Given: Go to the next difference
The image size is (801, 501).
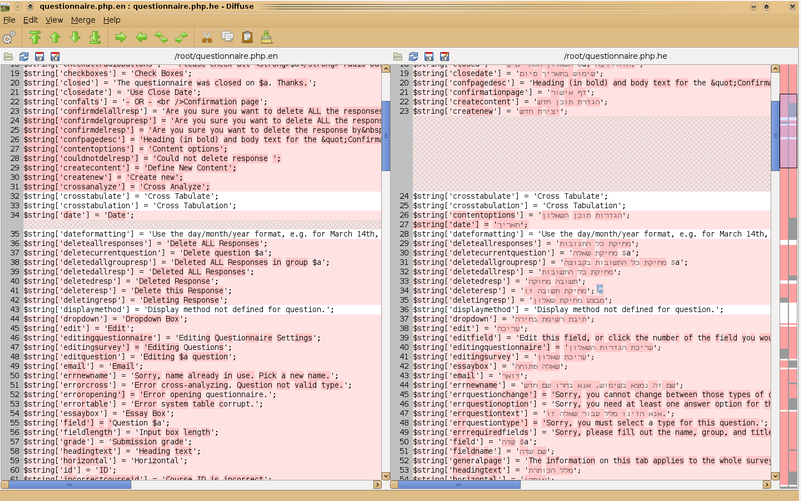Looking at the screenshot, I should (x=75, y=38).
